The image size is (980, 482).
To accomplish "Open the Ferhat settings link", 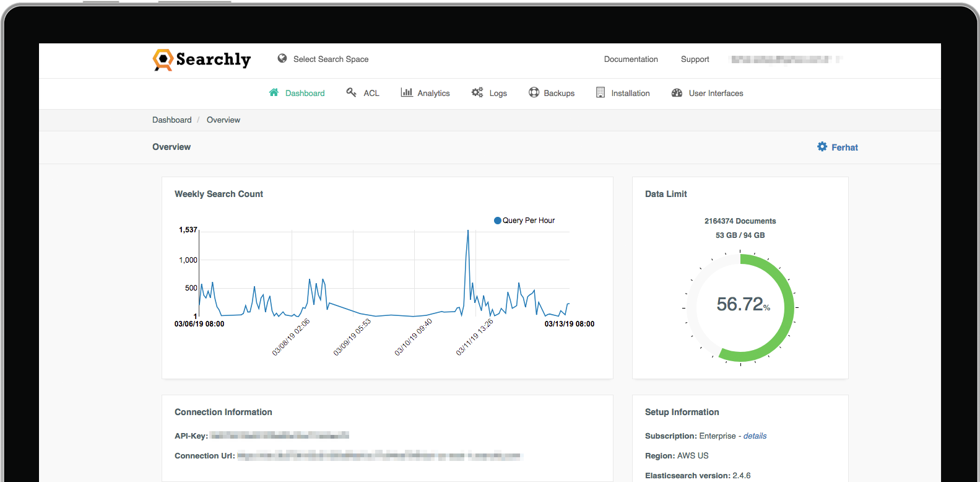I will 838,147.
